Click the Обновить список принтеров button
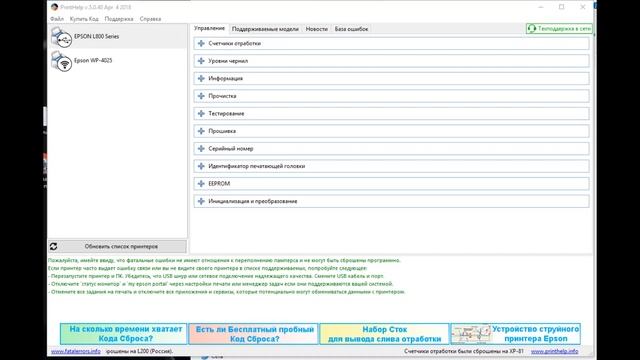The width and height of the screenshot is (640, 360). pyautogui.click(x=118, y=247)
